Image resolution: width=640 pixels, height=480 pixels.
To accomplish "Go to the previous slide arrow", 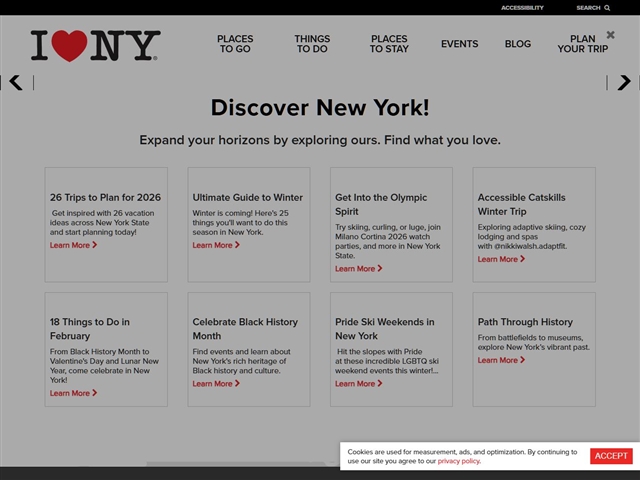I will pyautogui.click(x=16, y=82).
